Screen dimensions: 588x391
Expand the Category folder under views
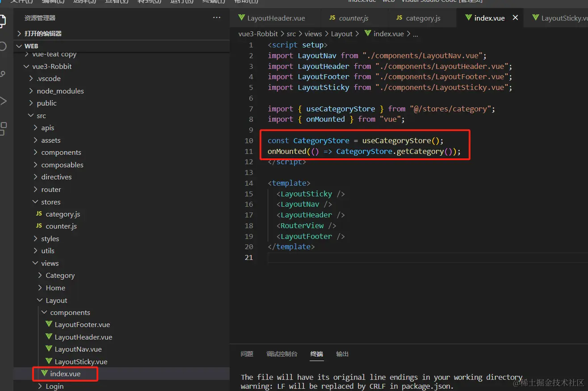coord(40,275)
